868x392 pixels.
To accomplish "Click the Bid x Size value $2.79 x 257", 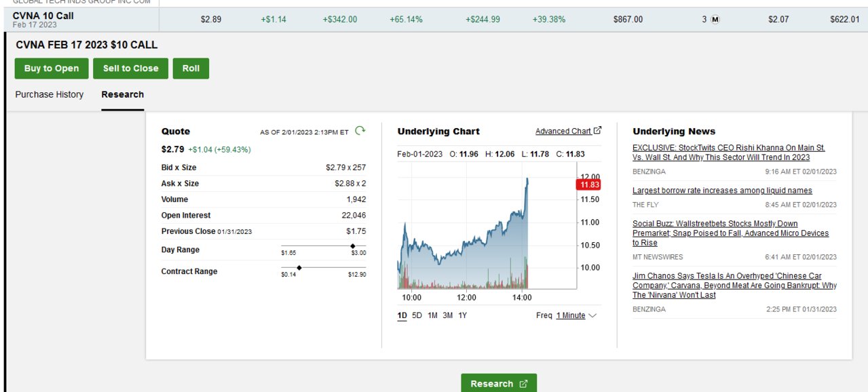I will 345,168.
